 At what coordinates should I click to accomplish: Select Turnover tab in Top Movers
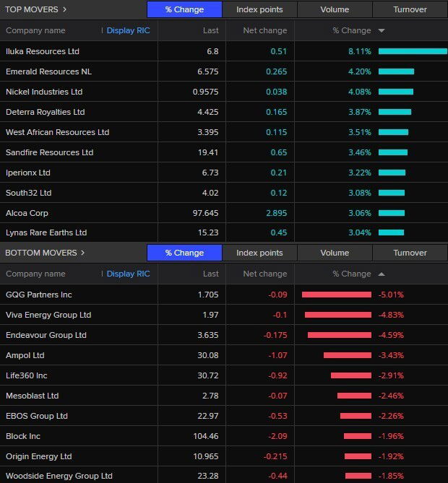tap(410, 9)
